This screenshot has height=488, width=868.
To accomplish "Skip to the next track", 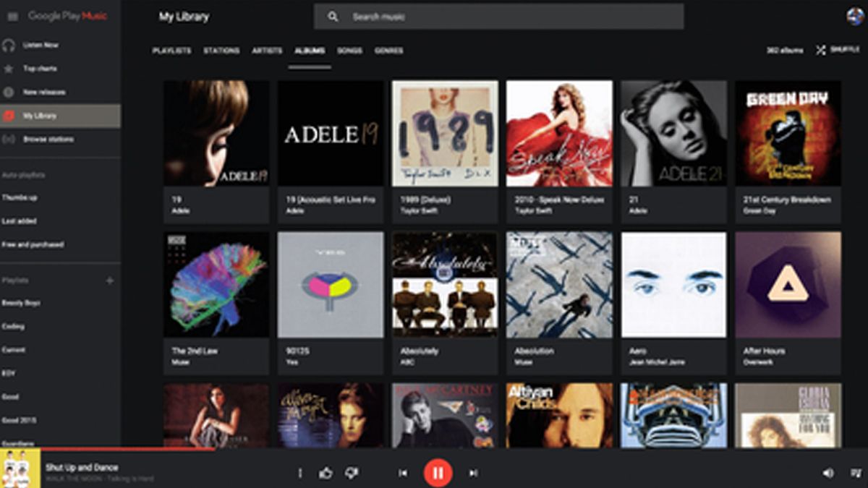I will click(x=474, y=471).
